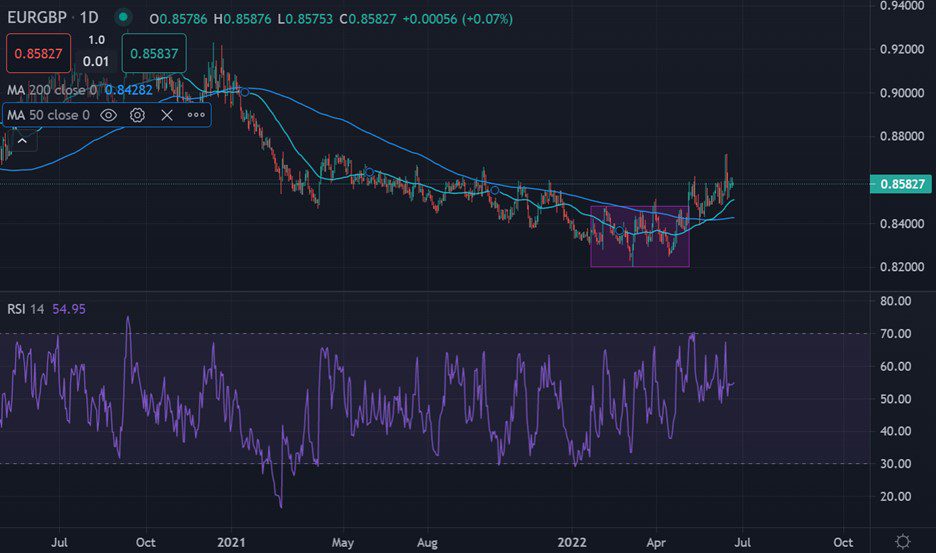The height and width of the screenshot is (553, 936).
Task: Click the 0.90000 price axis label
Action: (902, 93)
